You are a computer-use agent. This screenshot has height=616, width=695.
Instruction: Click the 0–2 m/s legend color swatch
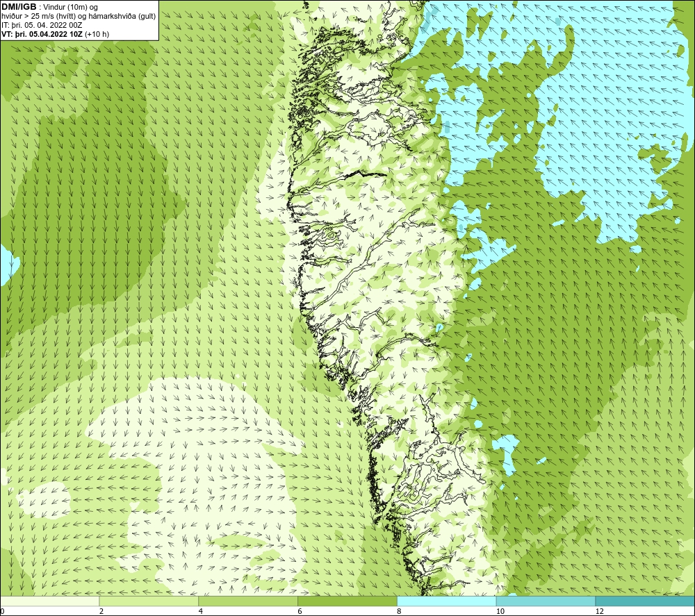click(x=49, y=601)
